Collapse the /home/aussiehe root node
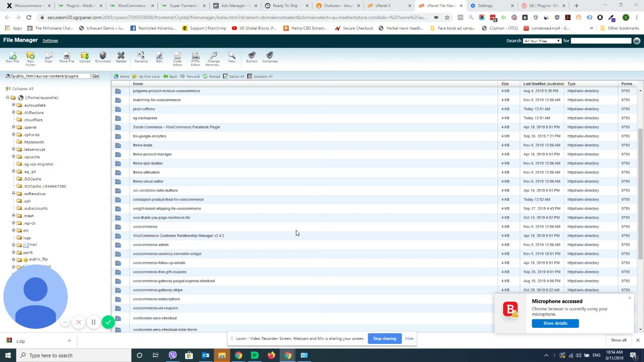Image resolution: width=644 pixels, height=362 pixels. pos(8,98)
